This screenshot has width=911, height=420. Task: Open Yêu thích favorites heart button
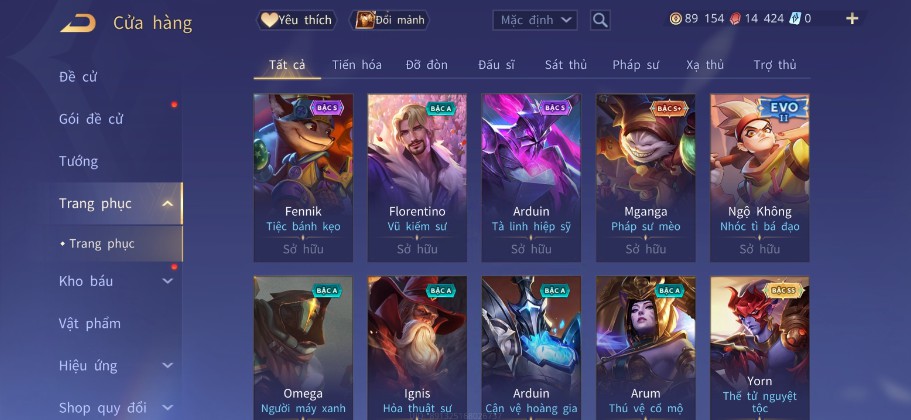tap(296, 20)
